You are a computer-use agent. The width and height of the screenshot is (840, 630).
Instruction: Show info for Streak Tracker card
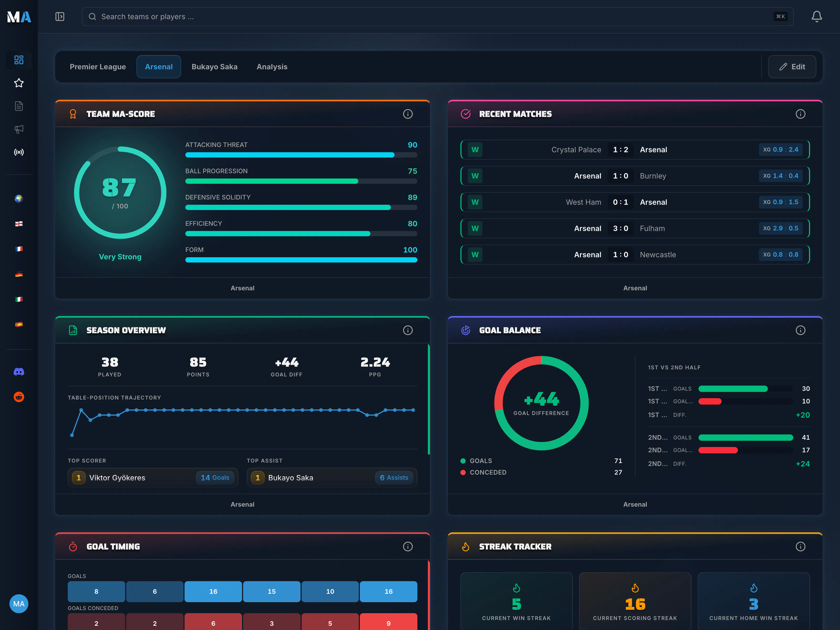[x=801, y=547]
